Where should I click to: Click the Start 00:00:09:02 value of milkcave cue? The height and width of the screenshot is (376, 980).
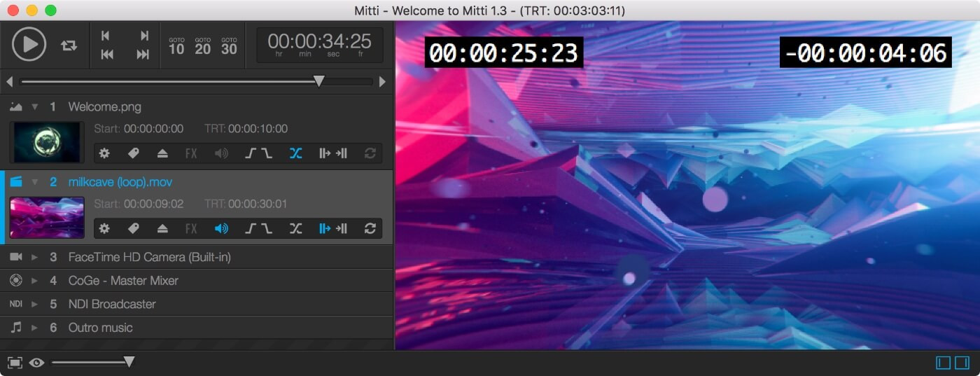tap(153, 204)
